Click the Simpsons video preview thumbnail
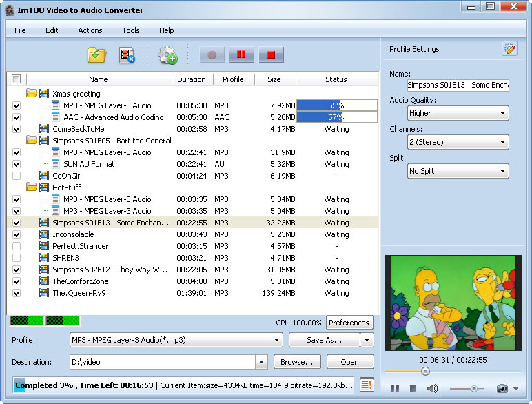 tap(453, 303)
